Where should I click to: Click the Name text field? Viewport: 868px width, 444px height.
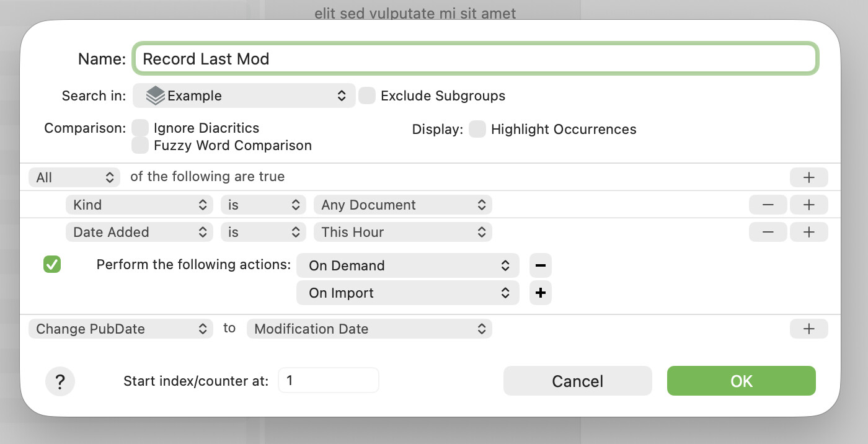(476, 59)
